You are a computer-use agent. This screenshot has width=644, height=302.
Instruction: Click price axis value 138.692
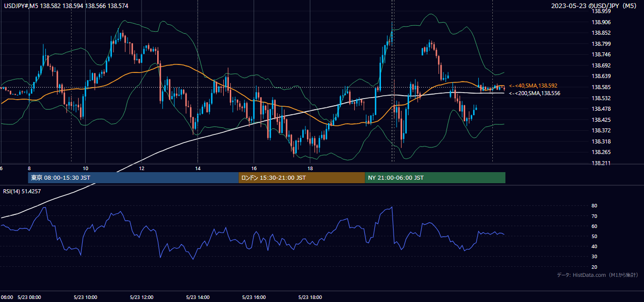tap(600, 65)
